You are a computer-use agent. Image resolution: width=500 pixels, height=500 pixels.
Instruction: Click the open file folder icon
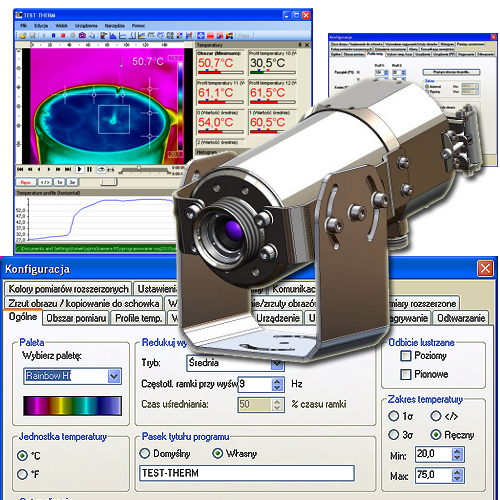pyautogui.click(x=23, y=35)
